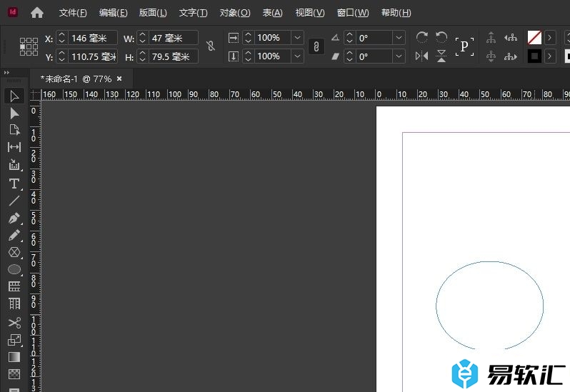Viewport: 570px width, 392px height.
Task: Open the 窗口(W) menu
Action: [x=353, y=13]
